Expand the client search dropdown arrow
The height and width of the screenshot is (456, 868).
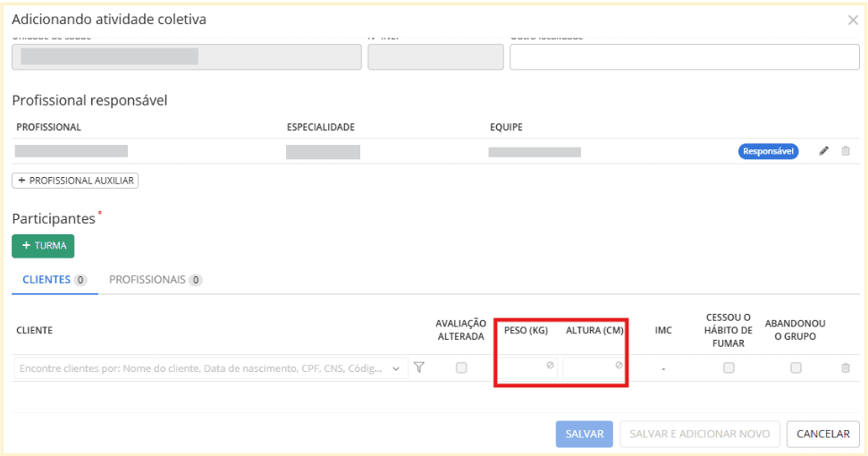click(397, 368)
